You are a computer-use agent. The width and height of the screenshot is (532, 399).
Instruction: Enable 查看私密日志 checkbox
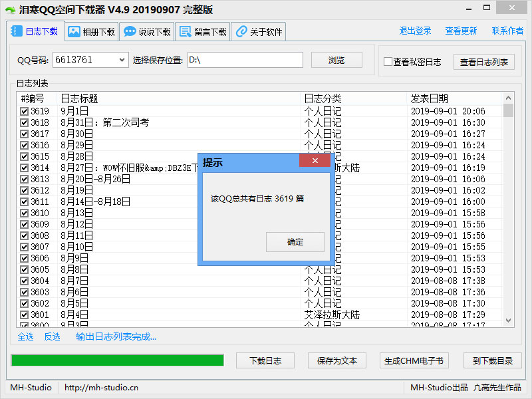388,62
